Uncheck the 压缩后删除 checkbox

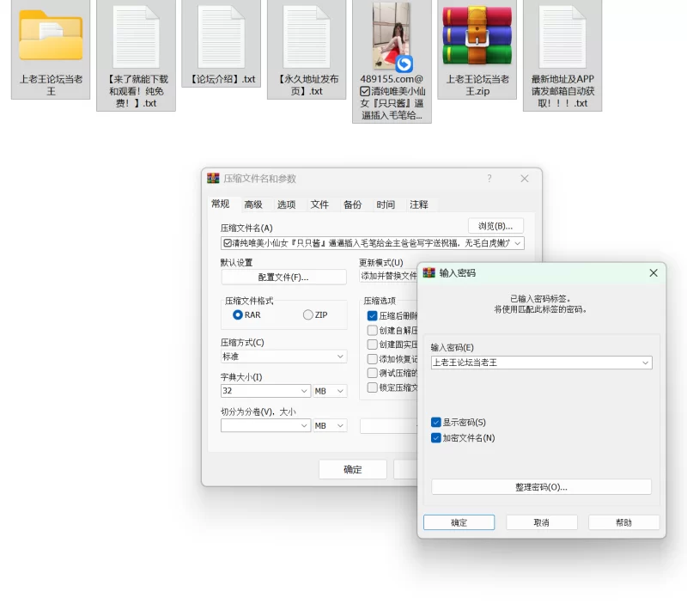(373, 315)
